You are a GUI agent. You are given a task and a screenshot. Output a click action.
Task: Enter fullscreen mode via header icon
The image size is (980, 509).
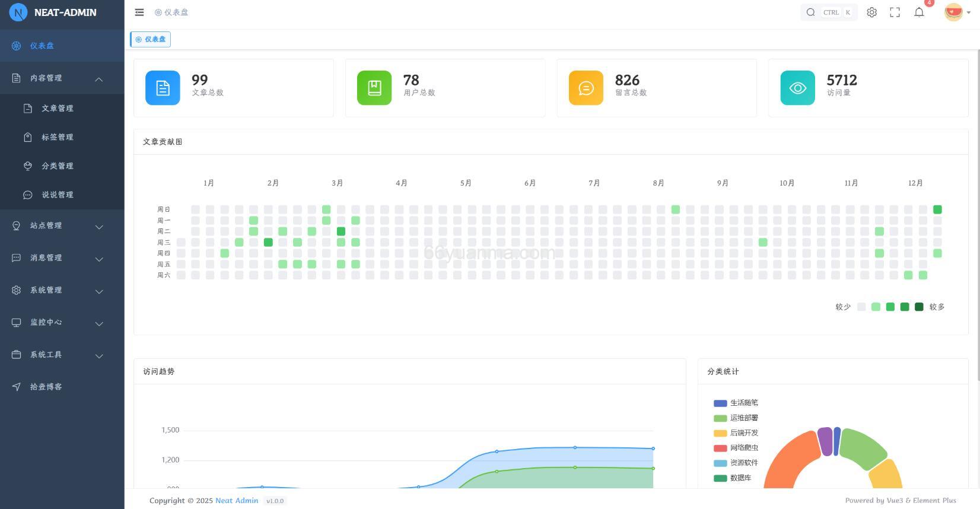pos(895,12)
